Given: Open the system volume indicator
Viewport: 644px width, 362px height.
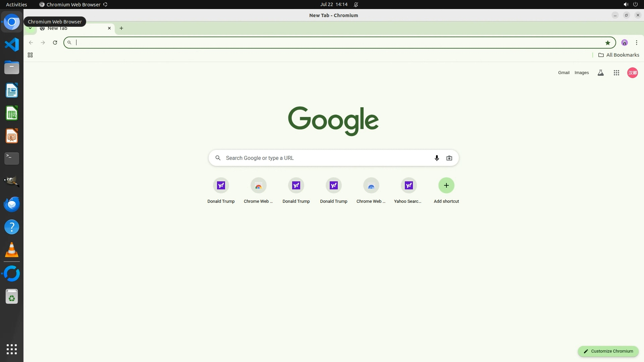Looking at the screenshot, I should click(626, 5).
